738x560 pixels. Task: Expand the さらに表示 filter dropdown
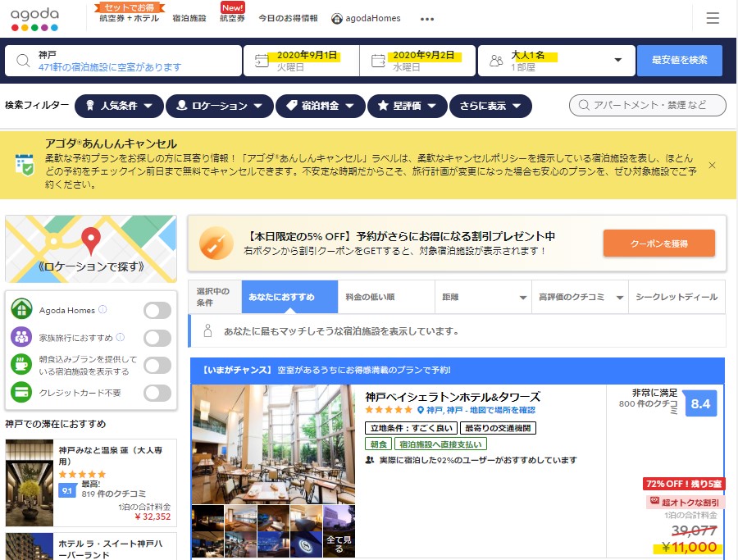[490, 106]
